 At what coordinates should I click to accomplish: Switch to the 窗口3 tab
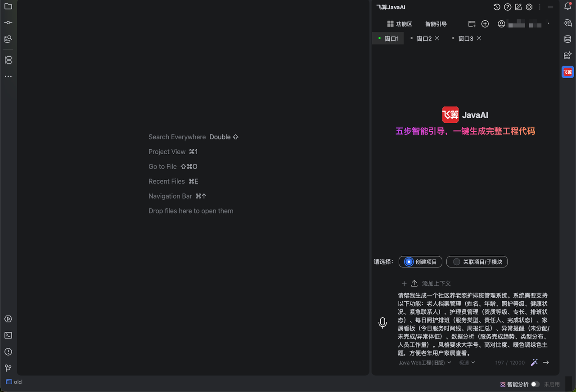tap(466, 39)
